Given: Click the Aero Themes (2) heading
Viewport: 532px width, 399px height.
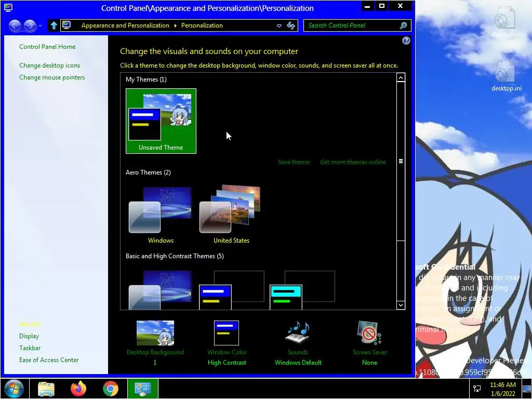Looking at the screenshot, I should (148, 172).
